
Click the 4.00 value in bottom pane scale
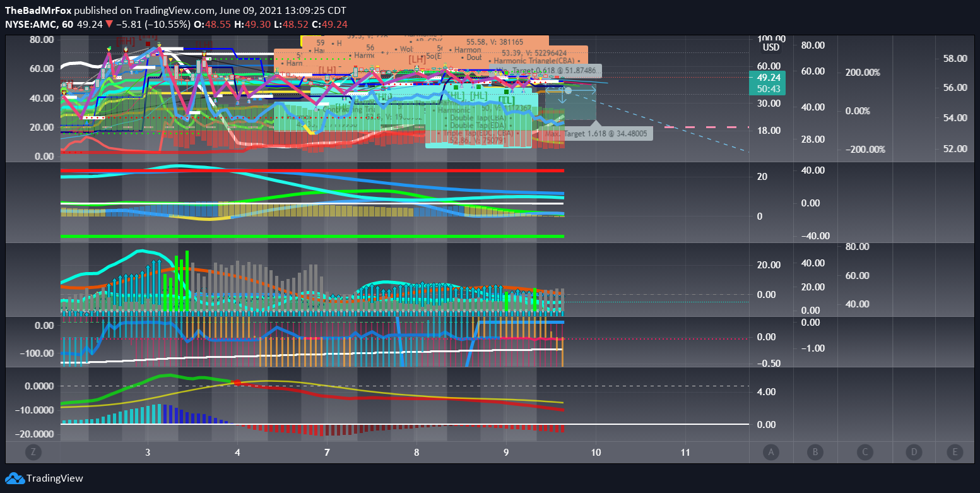tap(766, 392)
